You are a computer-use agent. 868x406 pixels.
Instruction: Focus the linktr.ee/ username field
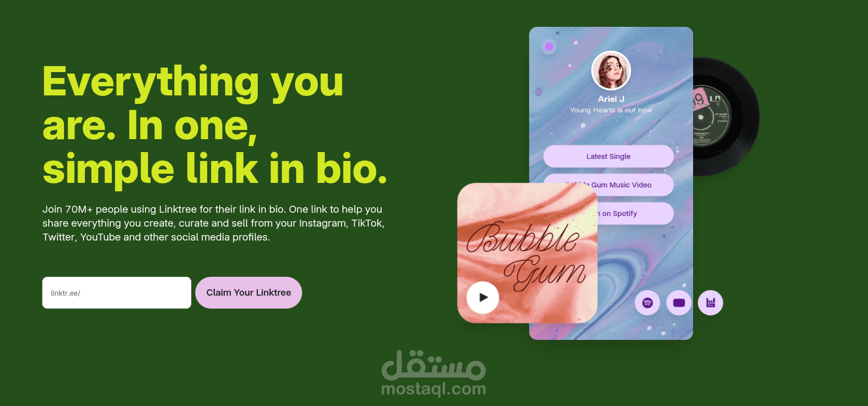tap(117, 293)
